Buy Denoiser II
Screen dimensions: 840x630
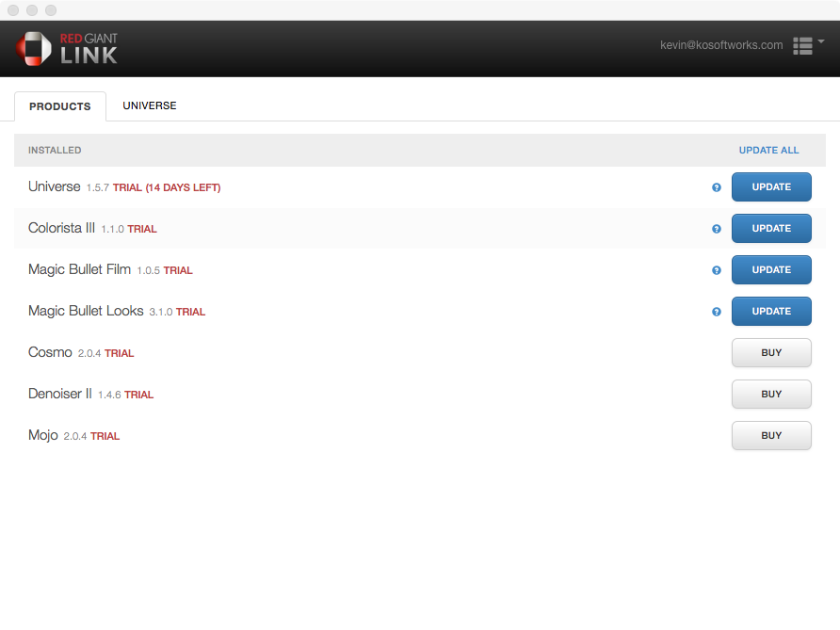click(771, 395)
